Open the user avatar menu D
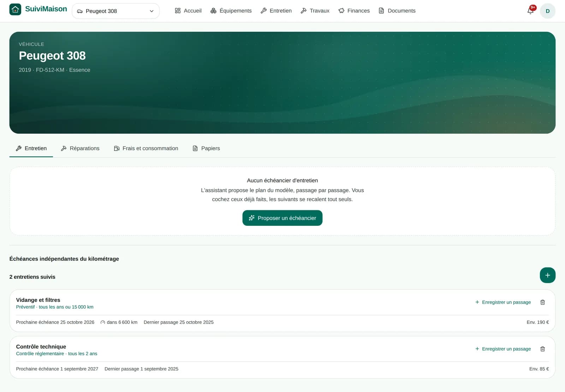The width and height of the screenshot is (565, 392). pyautogui.click(x=547, y=11)
